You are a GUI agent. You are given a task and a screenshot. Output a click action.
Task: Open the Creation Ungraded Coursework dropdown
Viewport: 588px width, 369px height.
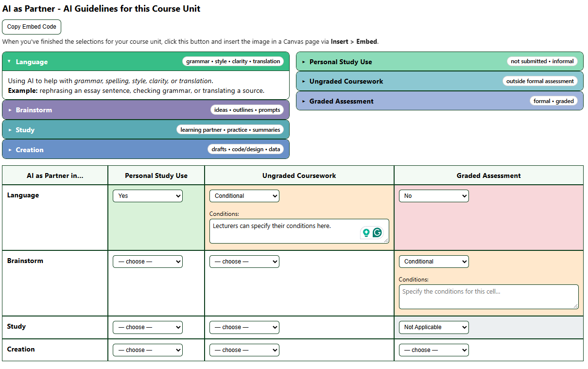244,350
